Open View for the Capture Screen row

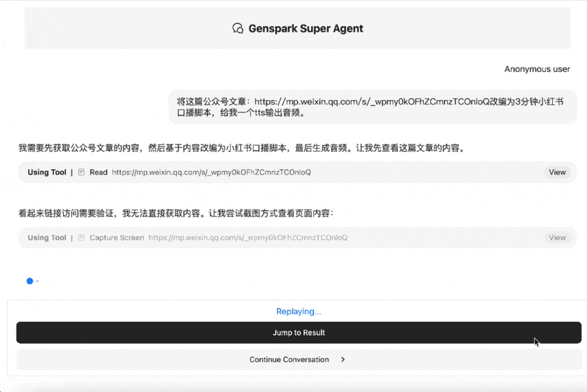pyautogui.click(x=557, y=237)
